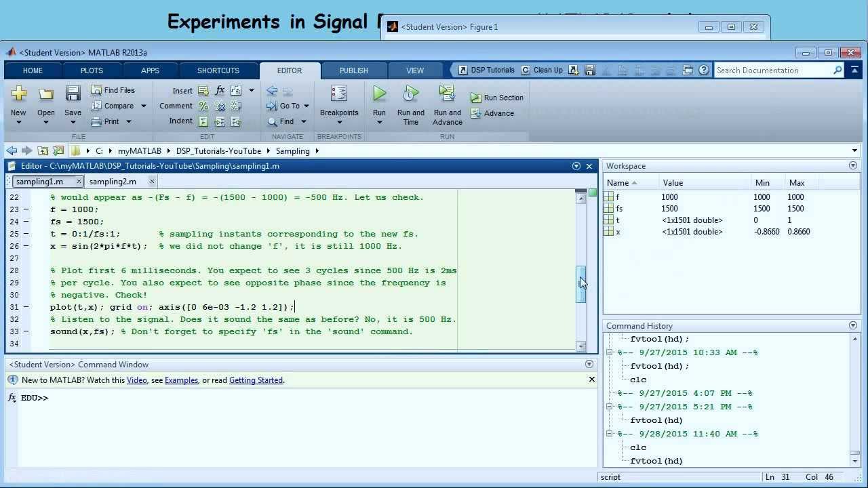Click the Advance button

[x=492, y=113]
